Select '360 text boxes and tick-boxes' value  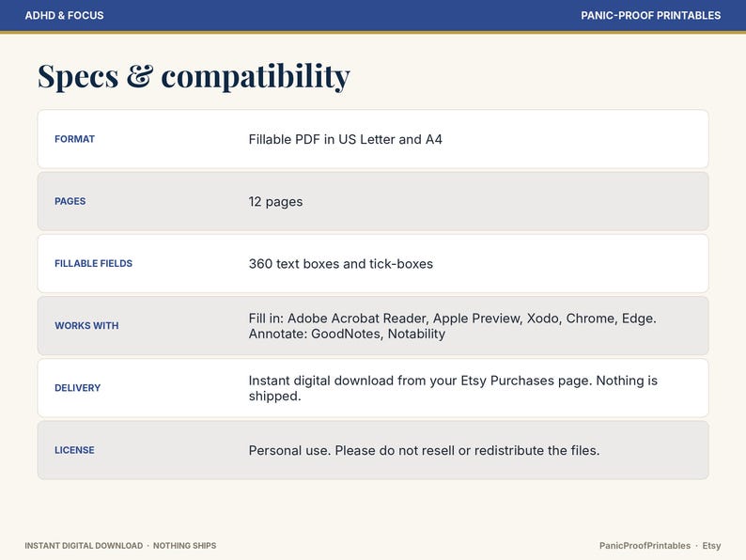341,264
